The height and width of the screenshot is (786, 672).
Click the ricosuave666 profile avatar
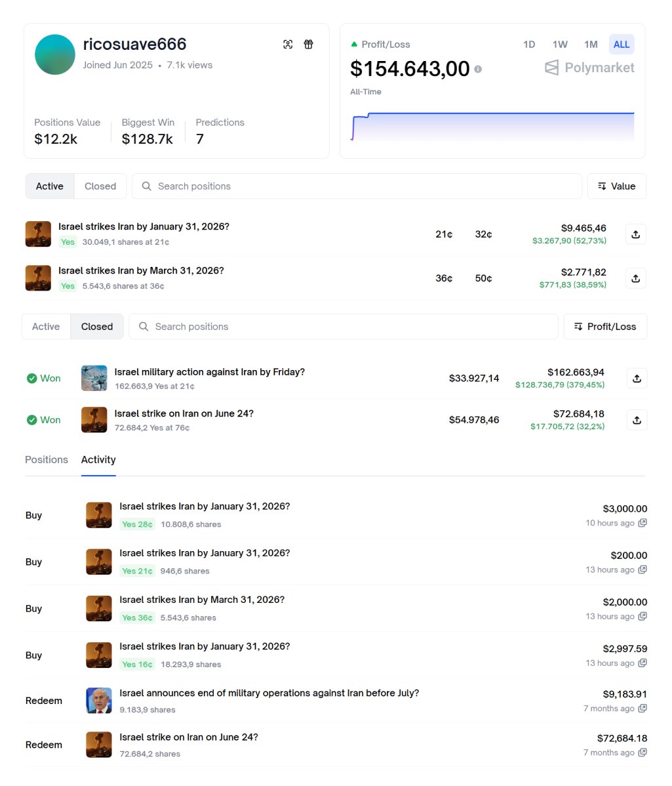point(55,54)
